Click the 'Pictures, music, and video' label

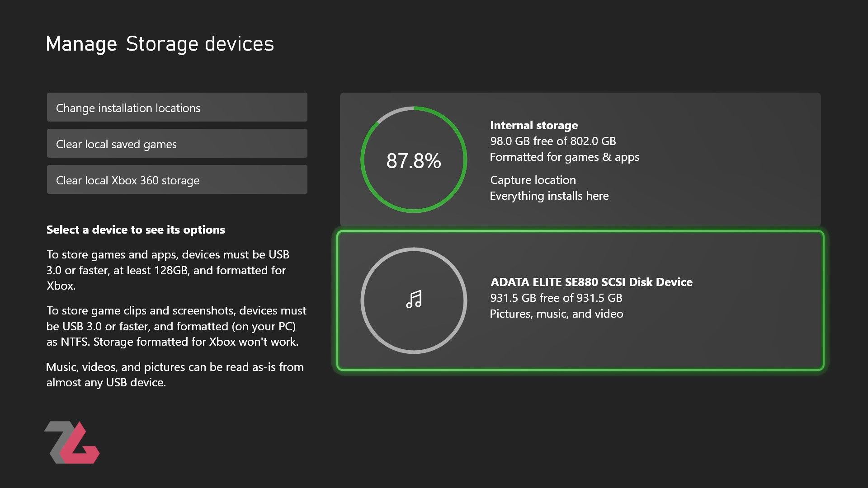[556, 314]
